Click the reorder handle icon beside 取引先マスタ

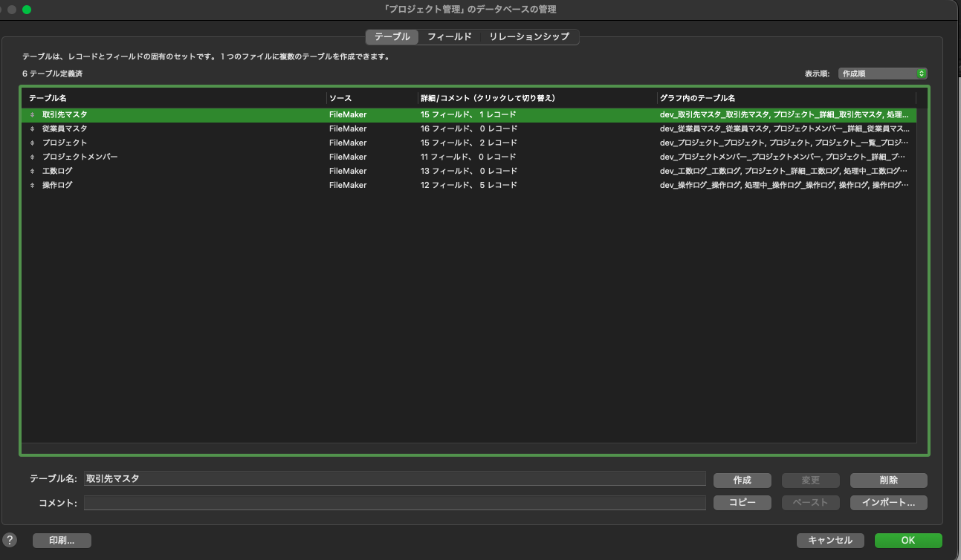32,115
